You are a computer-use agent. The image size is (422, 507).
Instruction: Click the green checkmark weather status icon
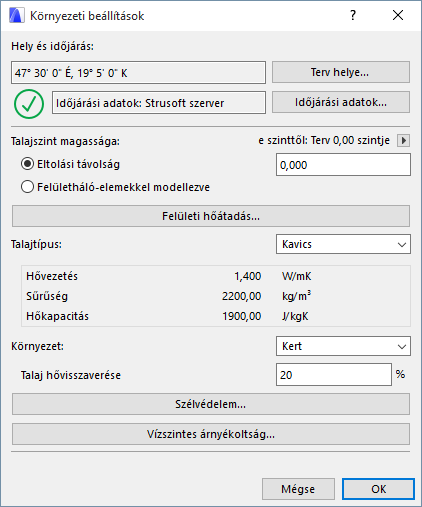[29, 104]
